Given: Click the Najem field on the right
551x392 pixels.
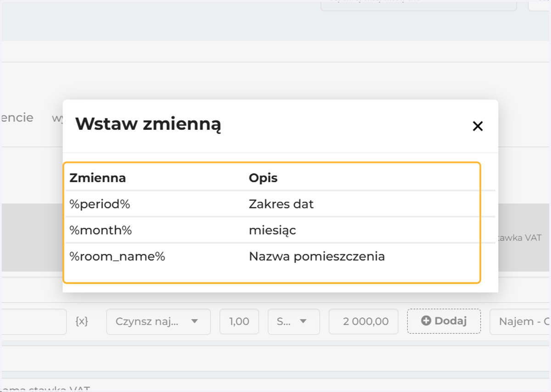Looking at the screenshot, I should 520,321.
